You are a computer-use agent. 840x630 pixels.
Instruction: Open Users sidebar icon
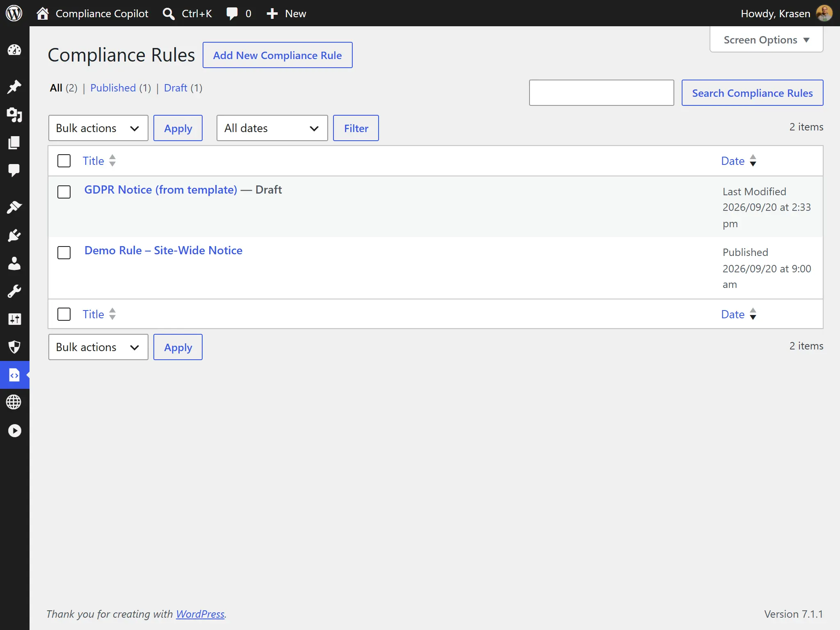[14, 263]
